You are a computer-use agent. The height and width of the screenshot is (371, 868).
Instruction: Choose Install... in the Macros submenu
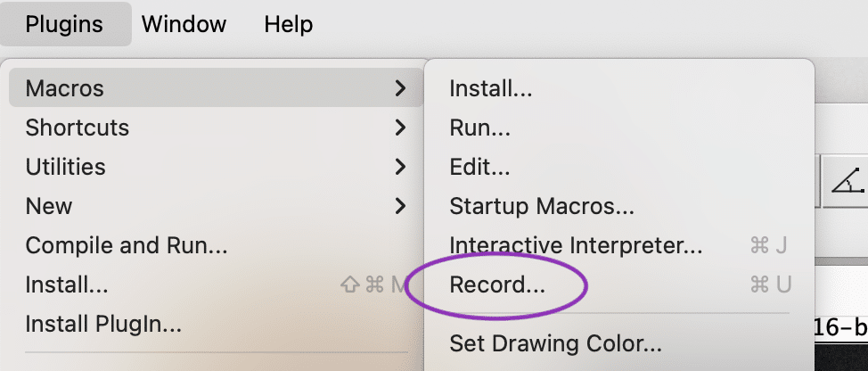(x=491, y=88)
